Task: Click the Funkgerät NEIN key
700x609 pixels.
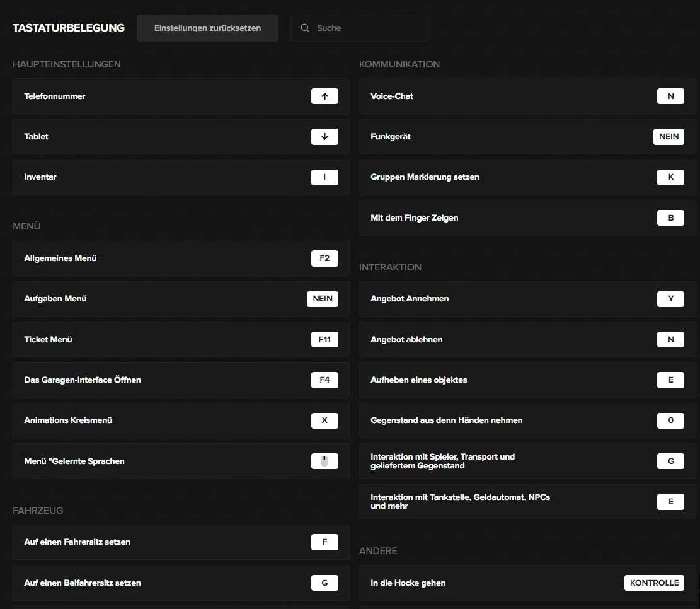Action: 668,137
